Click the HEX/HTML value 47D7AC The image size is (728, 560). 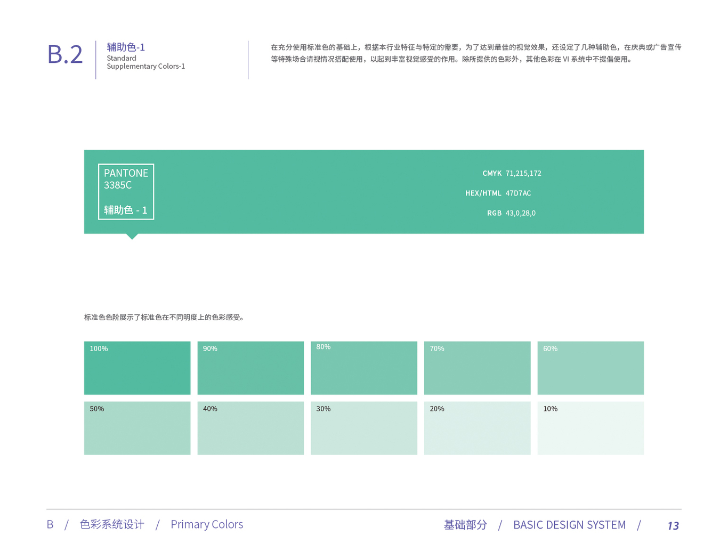click(518, 193)
